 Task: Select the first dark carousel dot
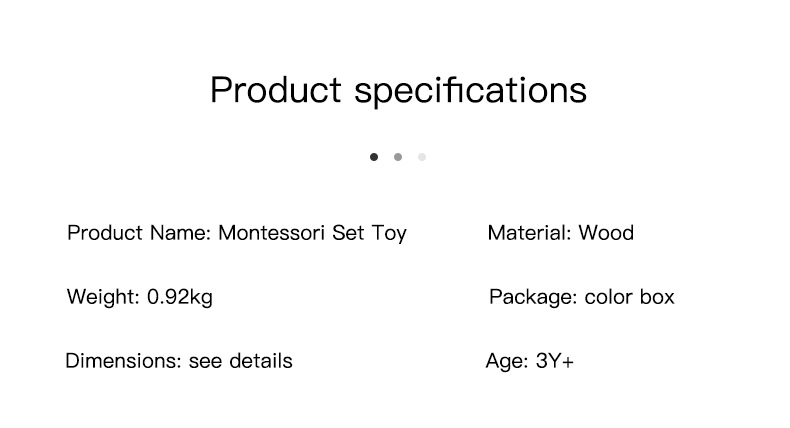[374, 157]
